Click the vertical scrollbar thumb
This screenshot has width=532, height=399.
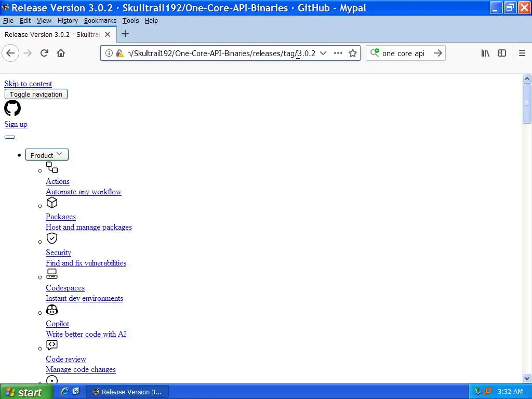point(527,103)
